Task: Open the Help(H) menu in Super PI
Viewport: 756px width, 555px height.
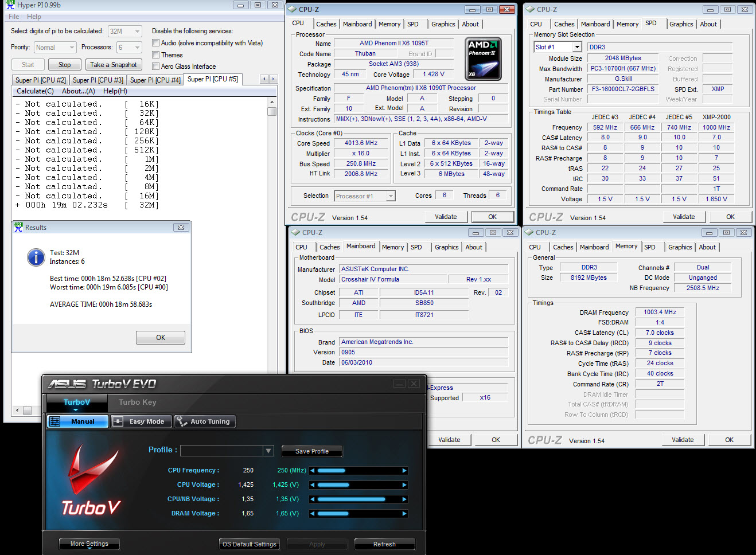Action: 115,91
